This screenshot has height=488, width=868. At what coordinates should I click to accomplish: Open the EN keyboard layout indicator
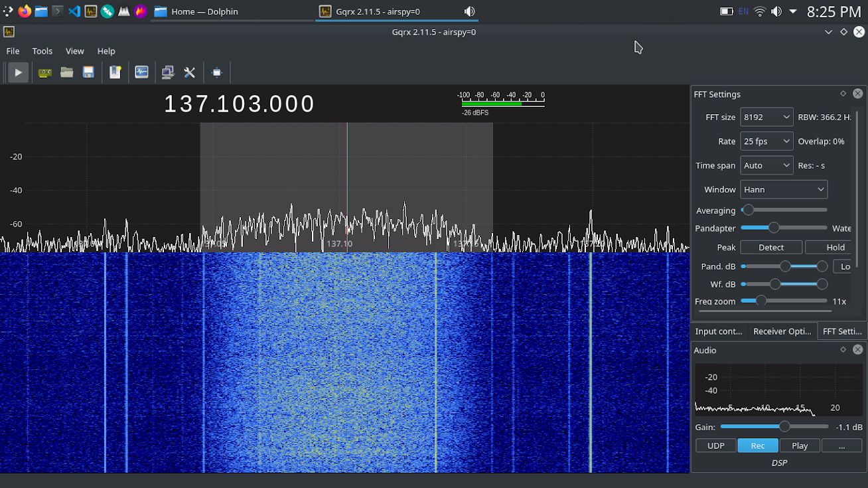click(x=743, y=11)
